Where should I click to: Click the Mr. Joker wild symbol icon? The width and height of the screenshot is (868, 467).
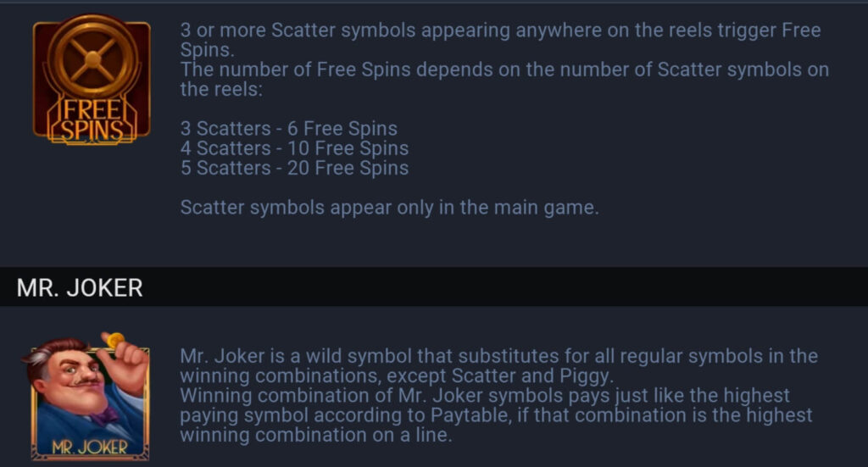(86, 396)
